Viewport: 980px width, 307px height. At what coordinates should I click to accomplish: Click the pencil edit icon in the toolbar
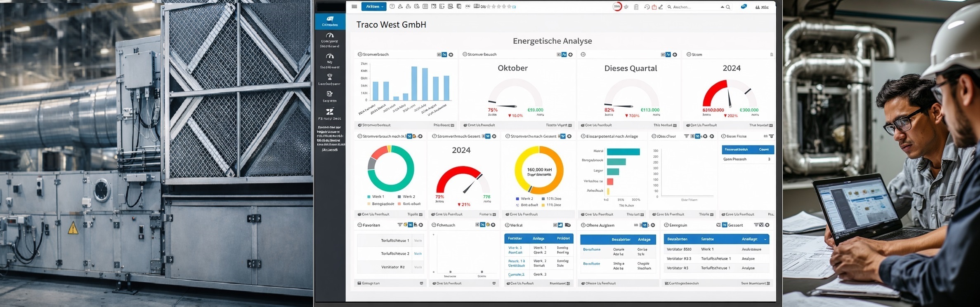point(661,7)
